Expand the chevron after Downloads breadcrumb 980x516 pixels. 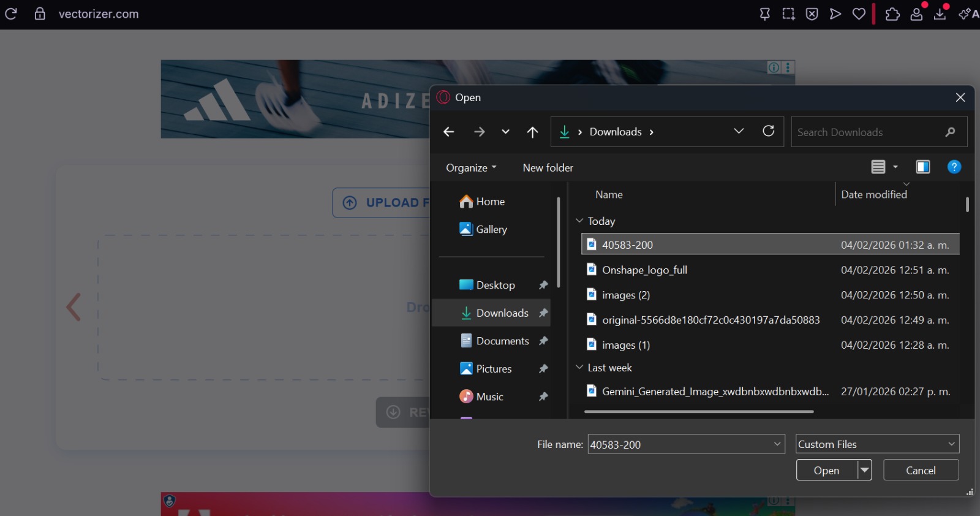[x=652, y=132]
